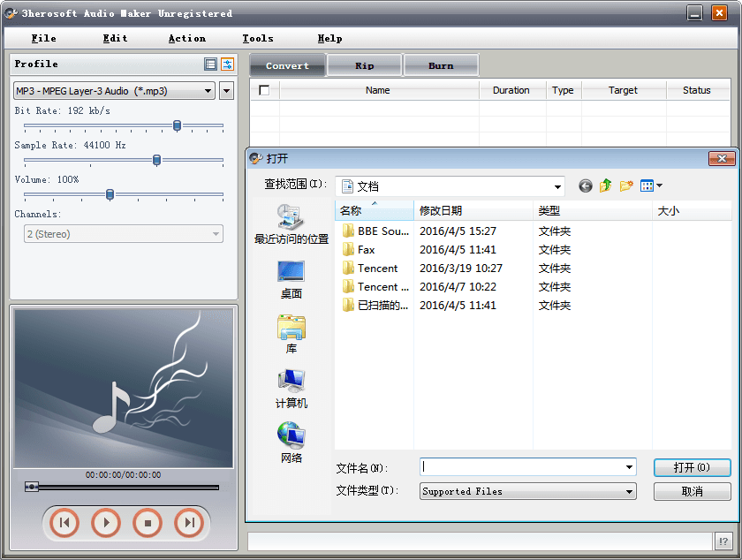Toggle profile advanced settings icon
The image size is (742, 560).
pos(228,64)
